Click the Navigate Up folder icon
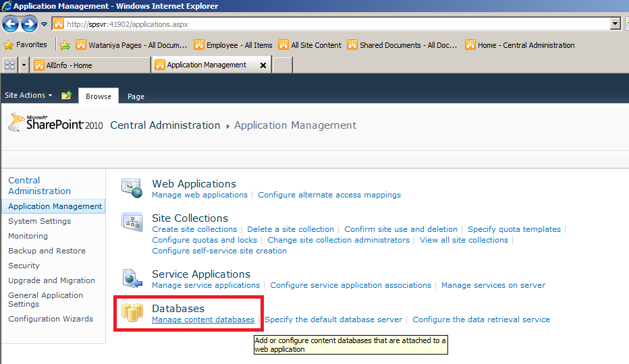Screen dimensions: 629x364 point(67,96)
